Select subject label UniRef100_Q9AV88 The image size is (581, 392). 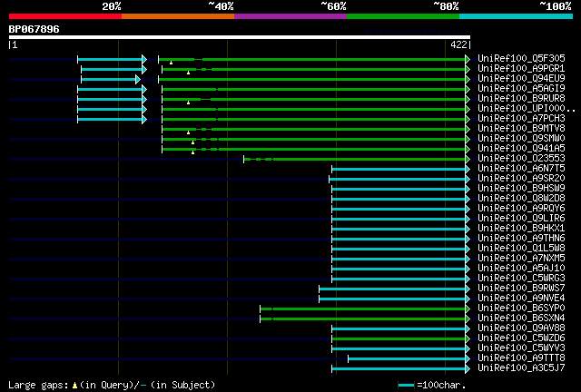tap(521, 328)
